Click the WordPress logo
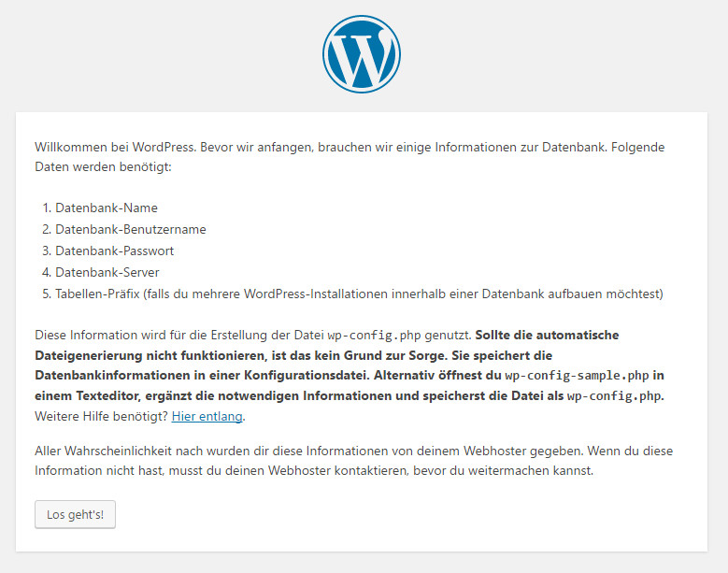The height and width of the screenshot is (573, 728). tap(362, 54)
